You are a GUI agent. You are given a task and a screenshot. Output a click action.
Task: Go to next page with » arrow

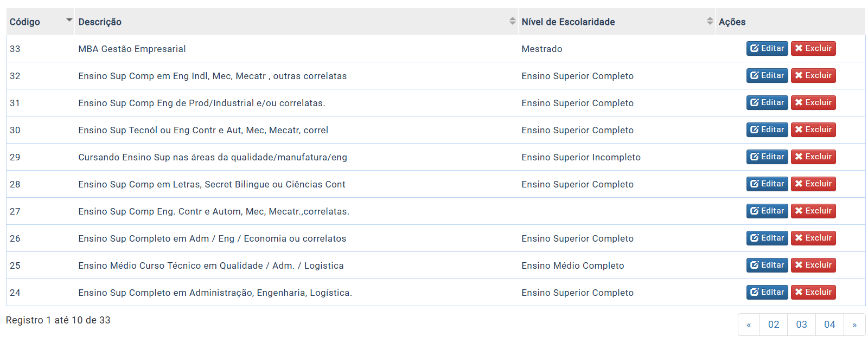tap(854, 325)
